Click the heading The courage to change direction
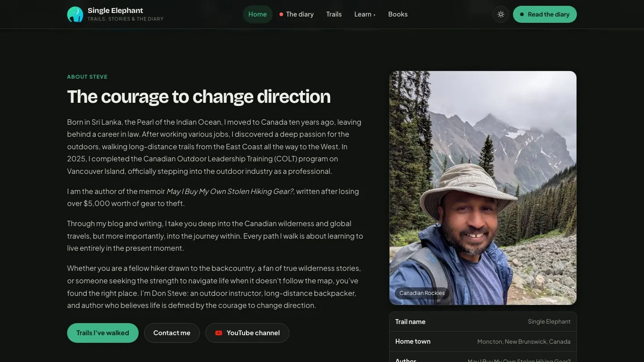 [x=199, y=97]
